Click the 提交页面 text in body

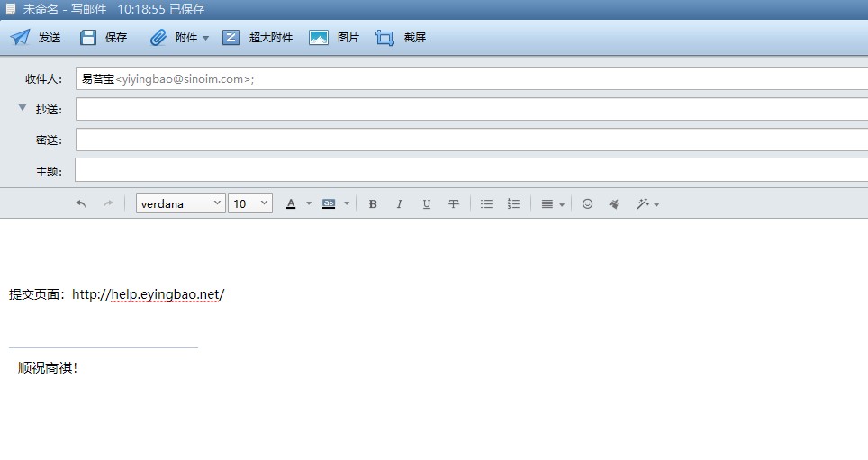(34, 294)
